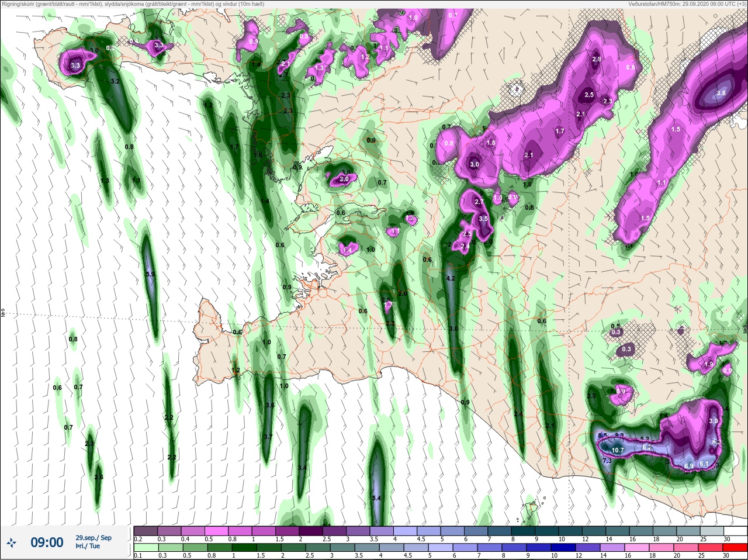The width and height of the screenshot is (748, 560).
Task: Click the 1.9 value in the east
Action: point(709,364)
